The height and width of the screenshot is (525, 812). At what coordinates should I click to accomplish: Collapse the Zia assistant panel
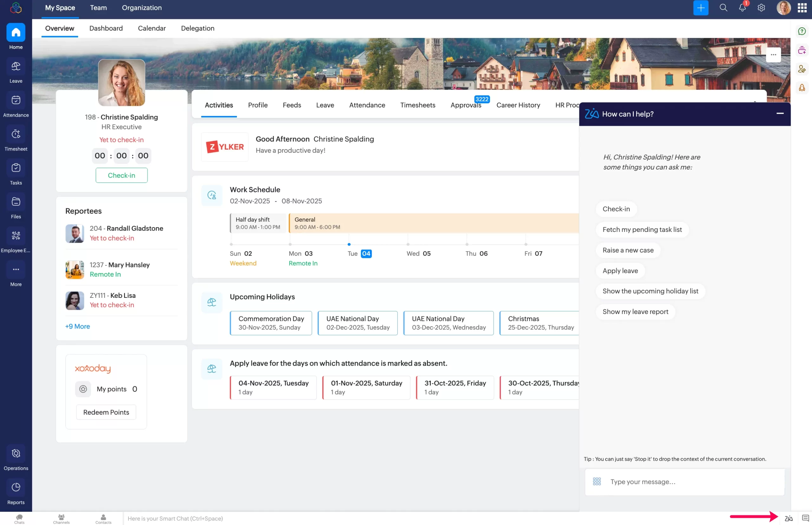780,113
